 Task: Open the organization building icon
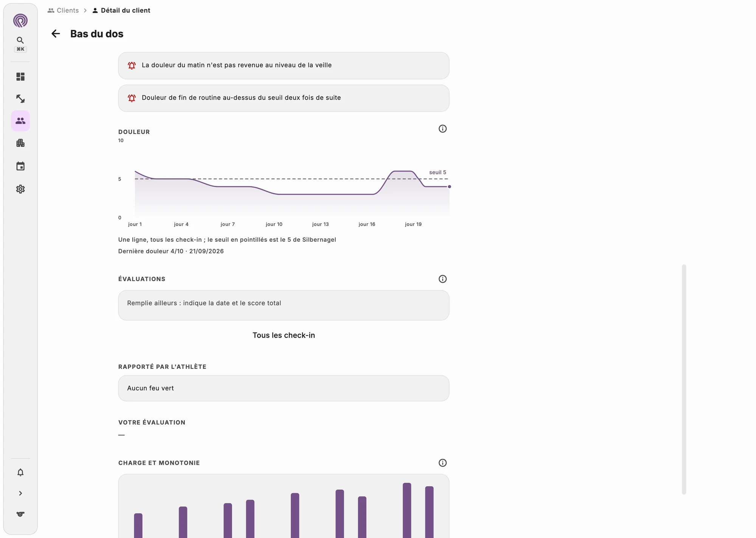point(20,143)
